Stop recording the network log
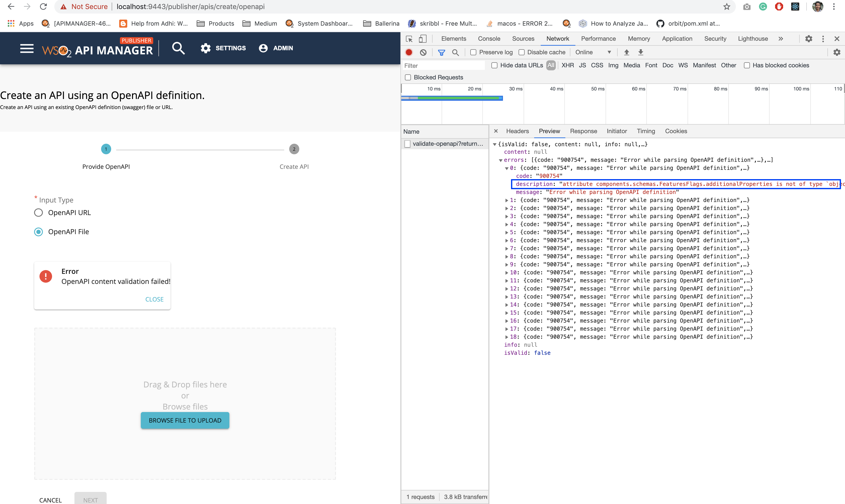Screen dimensions: 845x504 [x=409, y=52]
